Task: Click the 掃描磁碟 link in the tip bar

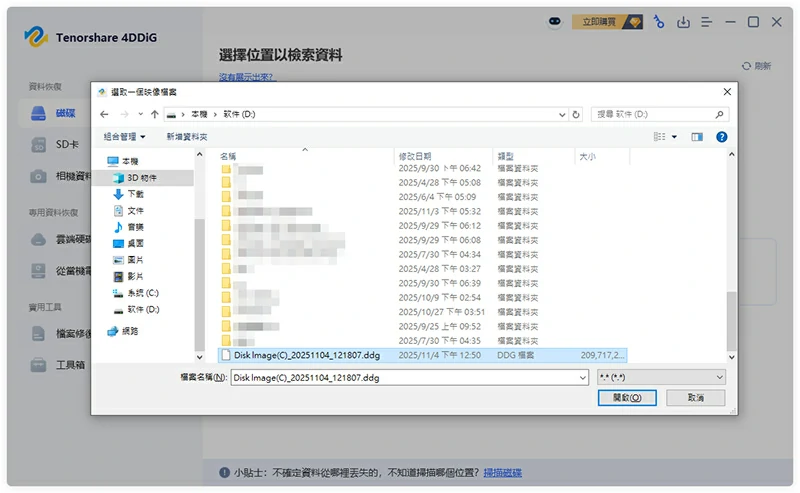Action: [x=503, y=473]
